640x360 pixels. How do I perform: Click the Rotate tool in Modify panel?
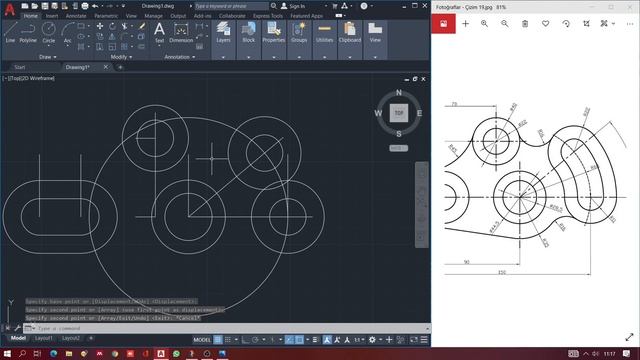pyautogui.click(x=112, y=26)
